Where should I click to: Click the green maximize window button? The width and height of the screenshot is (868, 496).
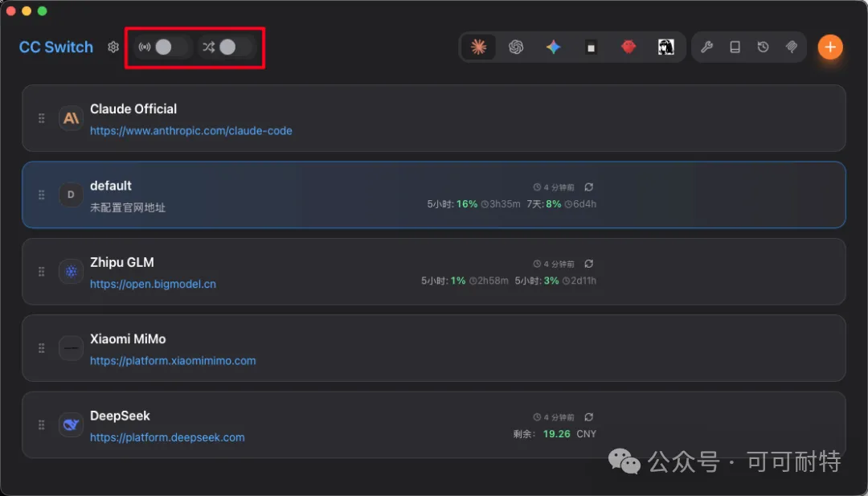(42, 11)
